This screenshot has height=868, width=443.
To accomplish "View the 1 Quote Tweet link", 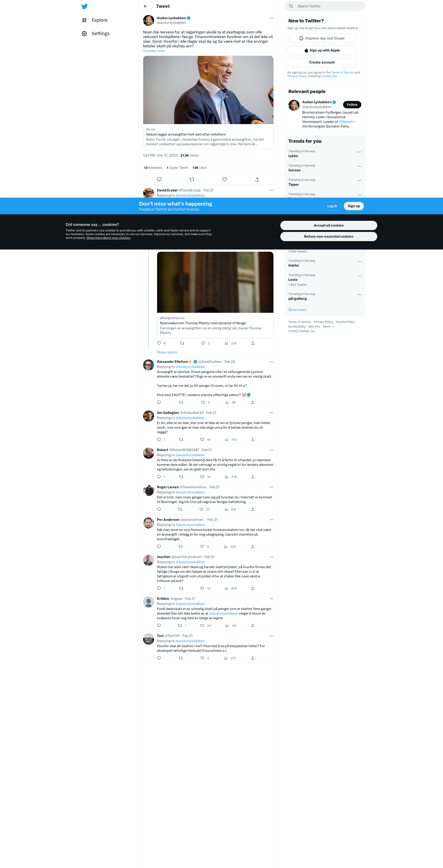I will (x=177, y=168).
